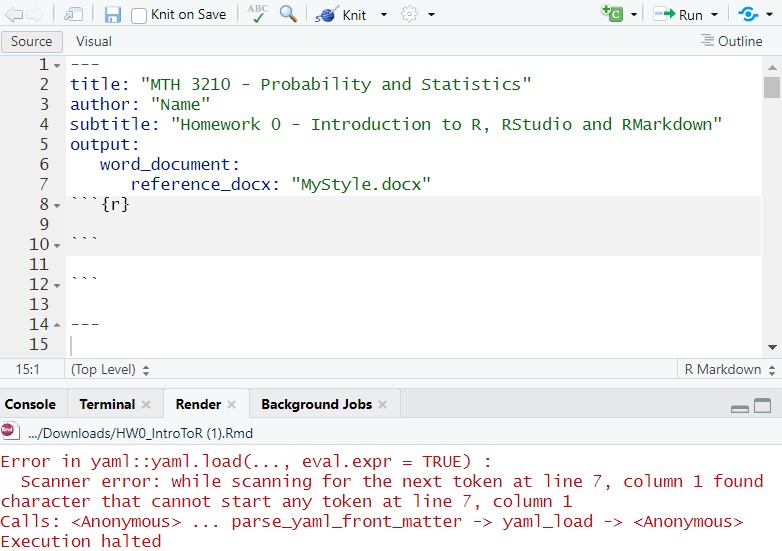Click the publish document icon
This screenshot has width=782, height=551.
click(748, 14)
